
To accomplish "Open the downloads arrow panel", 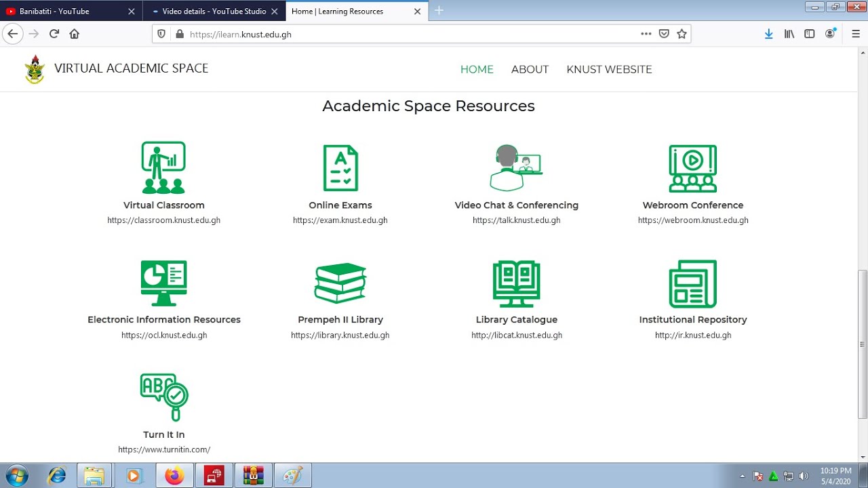I will point(768,34).
